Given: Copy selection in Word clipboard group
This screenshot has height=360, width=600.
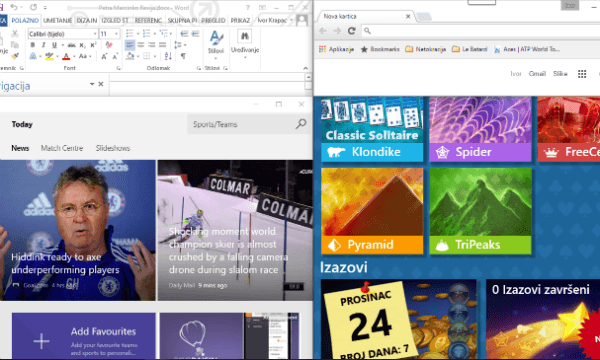Looking at the screenshot, I should coord(15,45).
